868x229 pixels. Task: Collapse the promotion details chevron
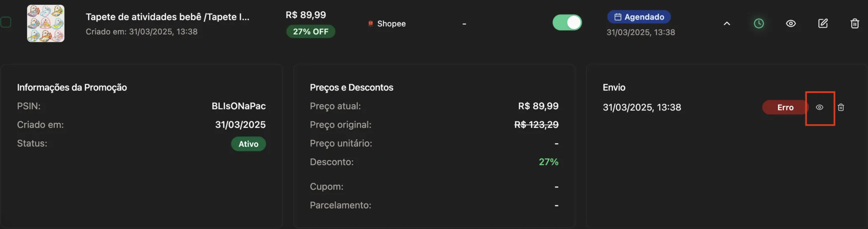click(x=727, y=24)
